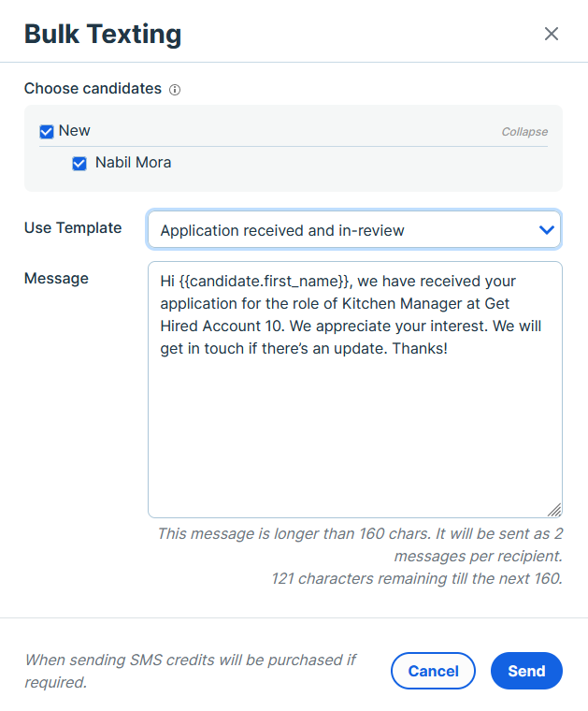Cancel the bulk text
The height and width of the screenshot is (711, 588).
pos(433,671)
